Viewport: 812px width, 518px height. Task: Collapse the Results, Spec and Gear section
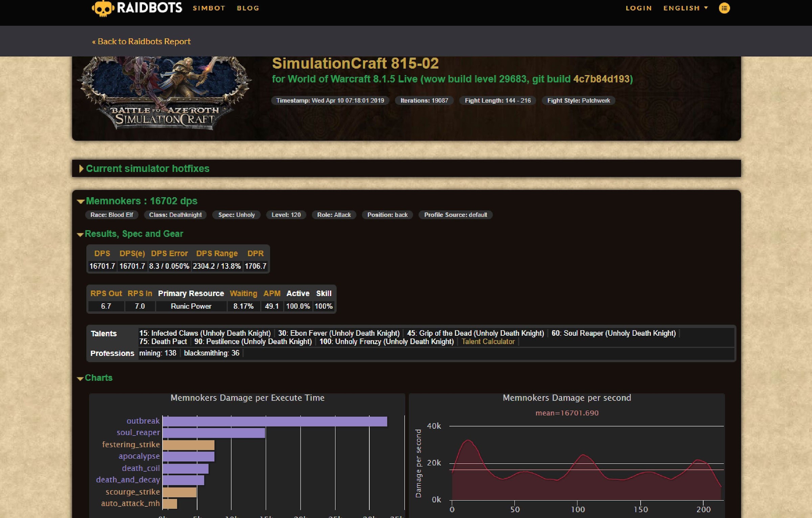[x=134, y=234]
